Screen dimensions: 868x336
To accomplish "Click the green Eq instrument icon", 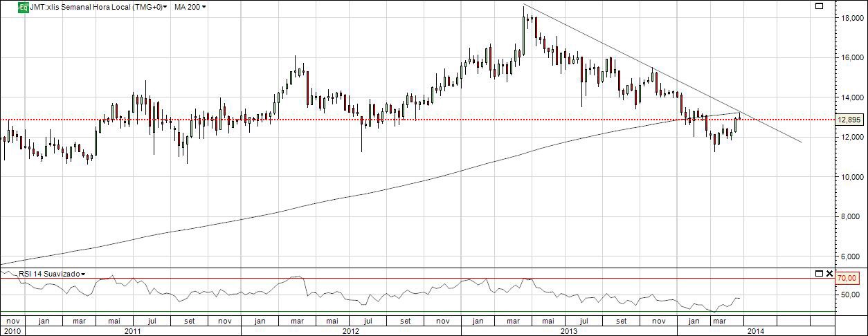I will tap(23, 7).
